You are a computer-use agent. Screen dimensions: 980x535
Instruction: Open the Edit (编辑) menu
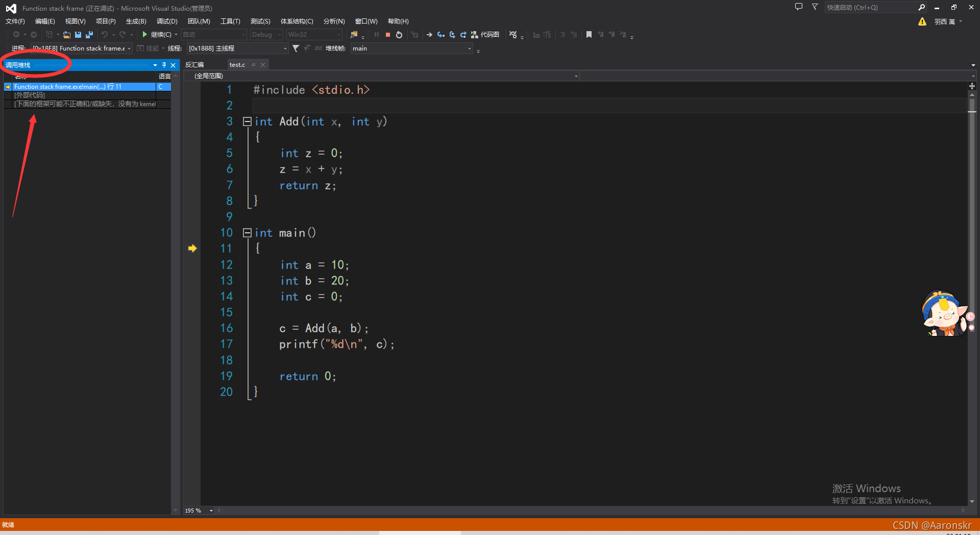click(45, 21)
